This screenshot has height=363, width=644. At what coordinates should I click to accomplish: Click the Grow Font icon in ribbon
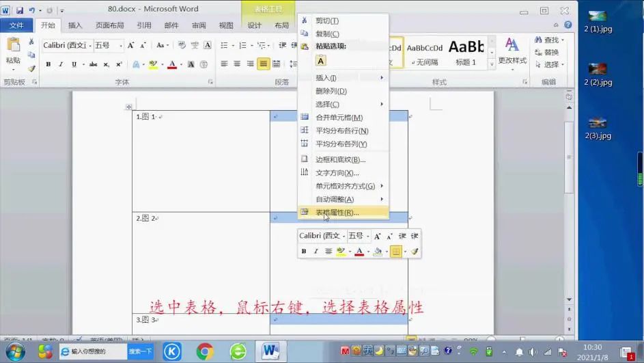[x=130, y=45]
